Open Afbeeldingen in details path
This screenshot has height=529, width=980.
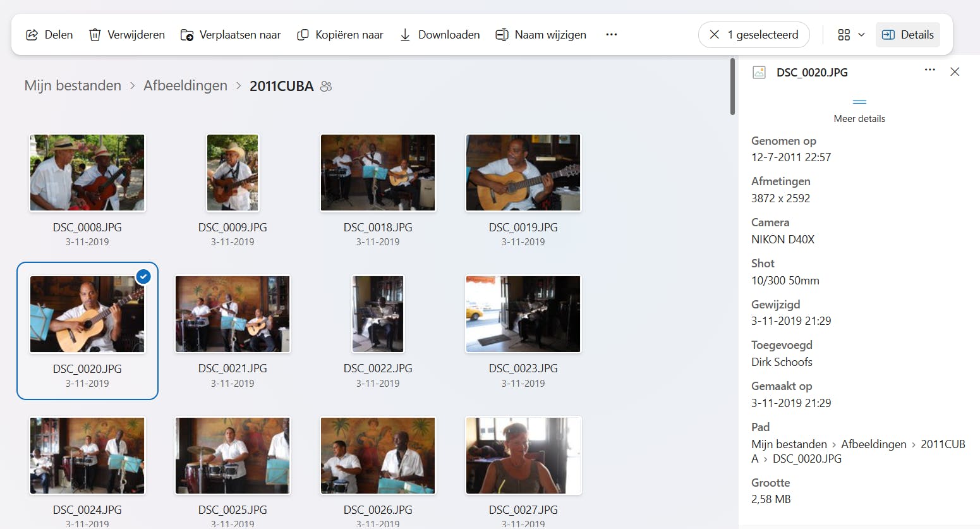coord(874,444)
